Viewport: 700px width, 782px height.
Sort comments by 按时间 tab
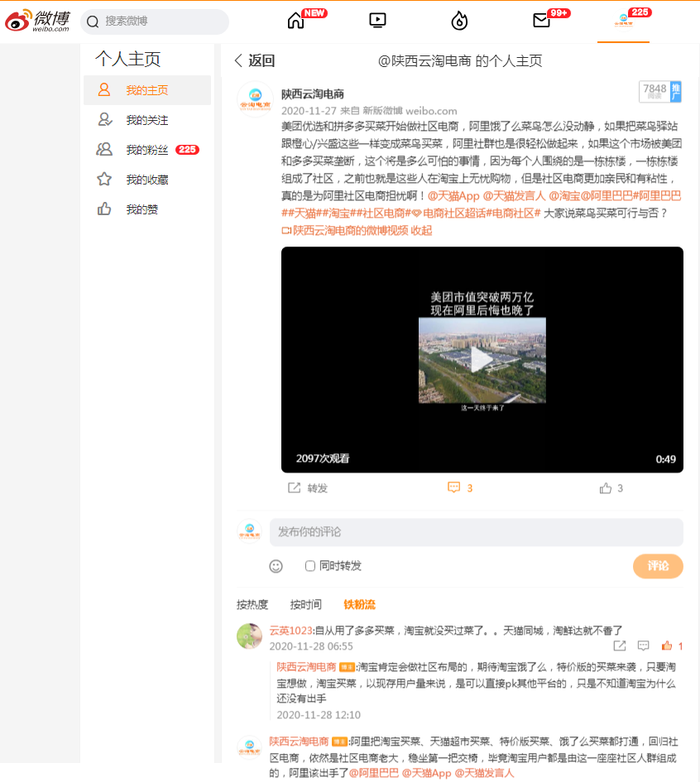pyautogui.click(x=305, y=604)
